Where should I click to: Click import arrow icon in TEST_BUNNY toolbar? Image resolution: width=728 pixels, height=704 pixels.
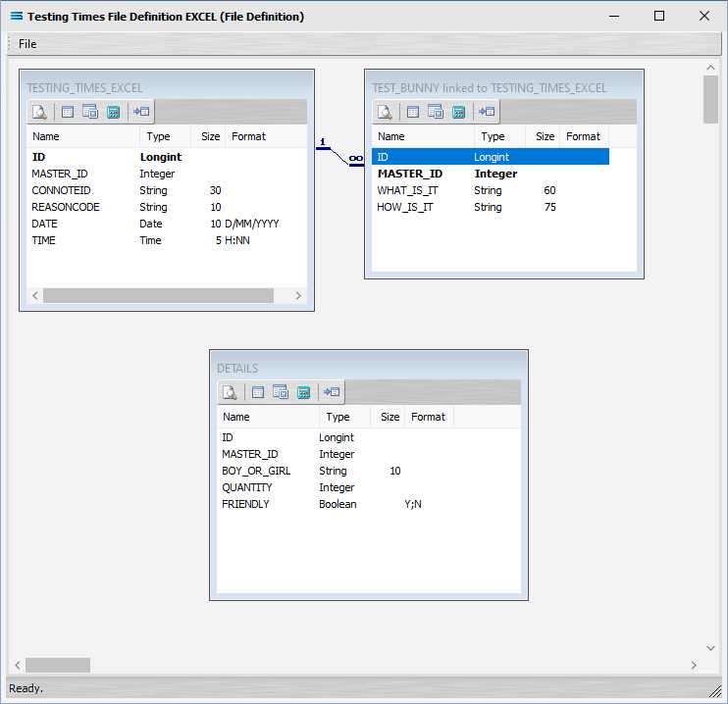point(487,112)
